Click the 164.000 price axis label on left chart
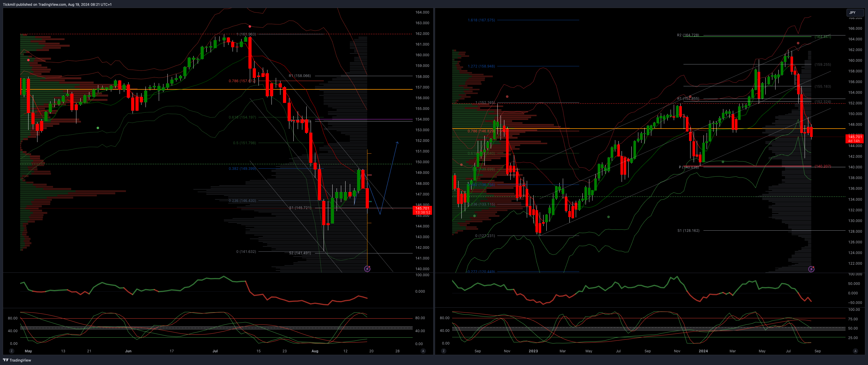The image size is (868, 365). 422,12
